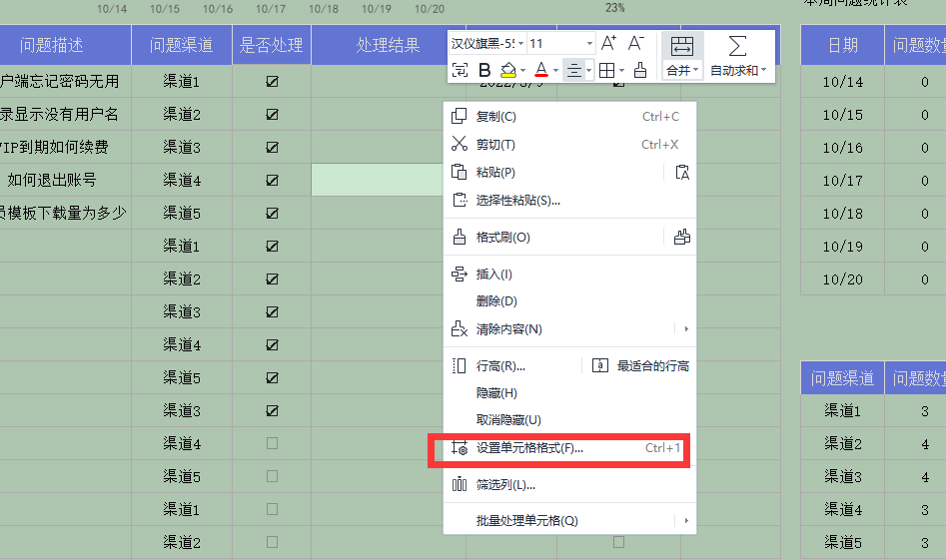This screenshot has width=946, height=560.
Task: Click the format painter brush in the mini toolbar
Action: coord(640,71)
